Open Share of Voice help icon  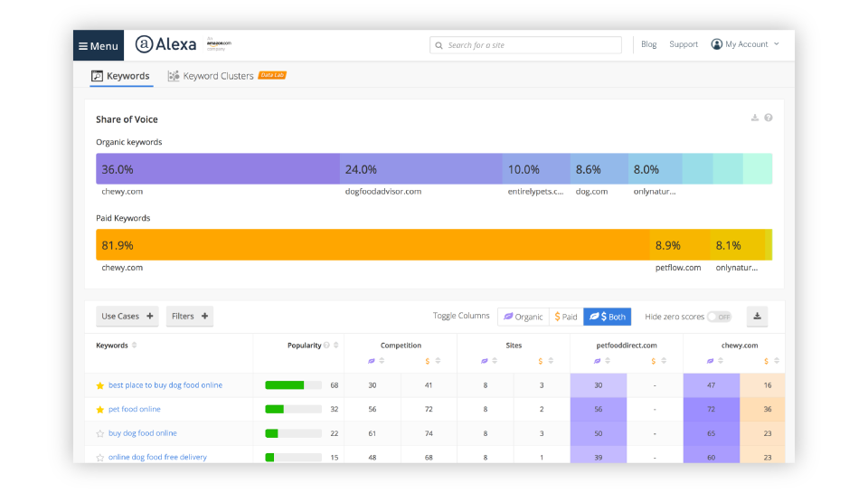769,118
